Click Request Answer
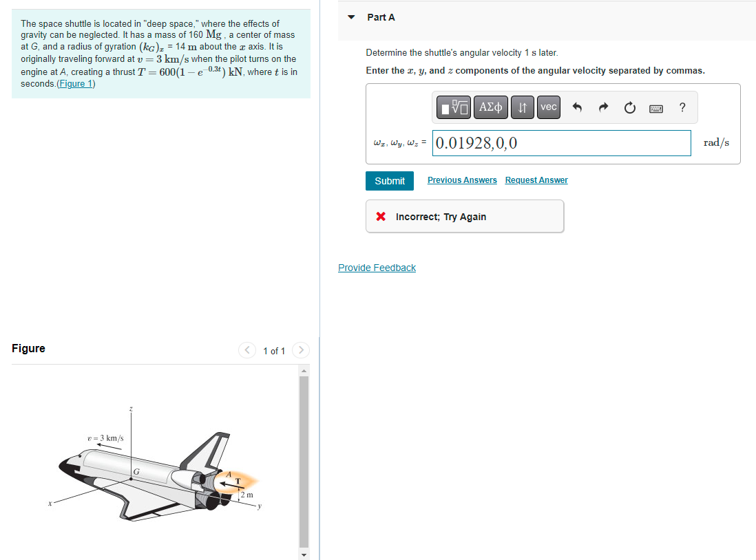756x560 pixels. (x=536, y=180)
